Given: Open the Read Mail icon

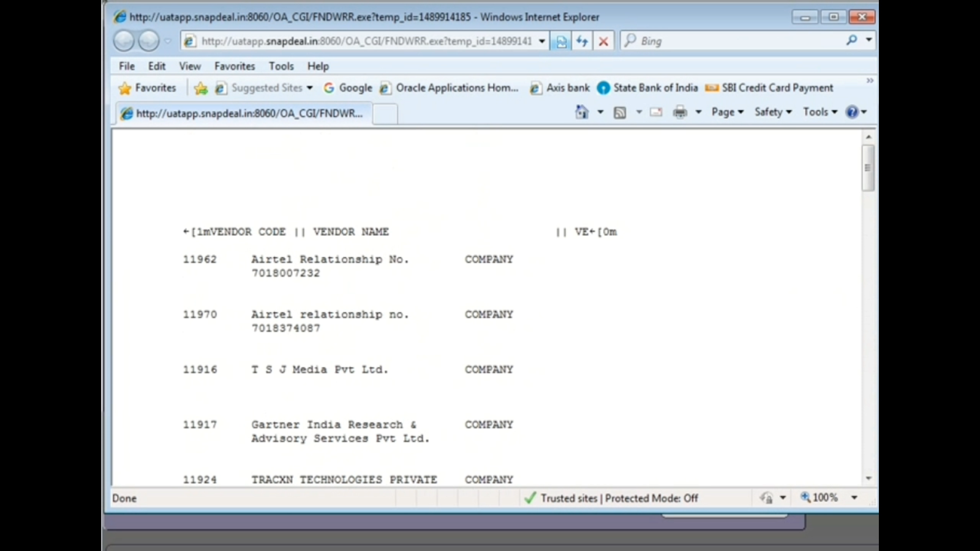Looking at the screenshot, I should point(655,111).
